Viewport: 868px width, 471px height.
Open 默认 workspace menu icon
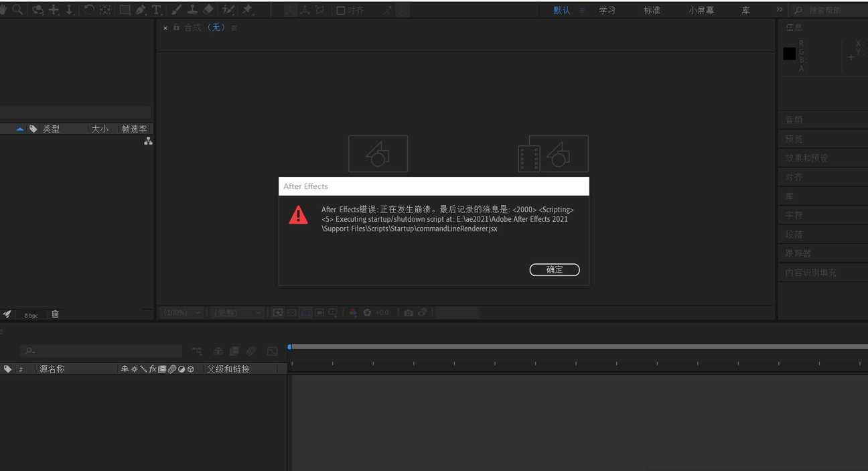coord(582,11)
